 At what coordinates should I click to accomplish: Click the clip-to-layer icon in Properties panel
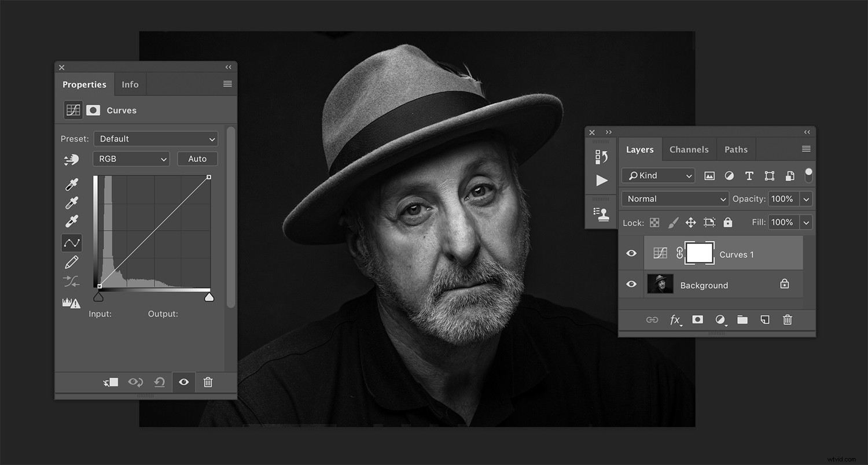click(x=111, y=382)
